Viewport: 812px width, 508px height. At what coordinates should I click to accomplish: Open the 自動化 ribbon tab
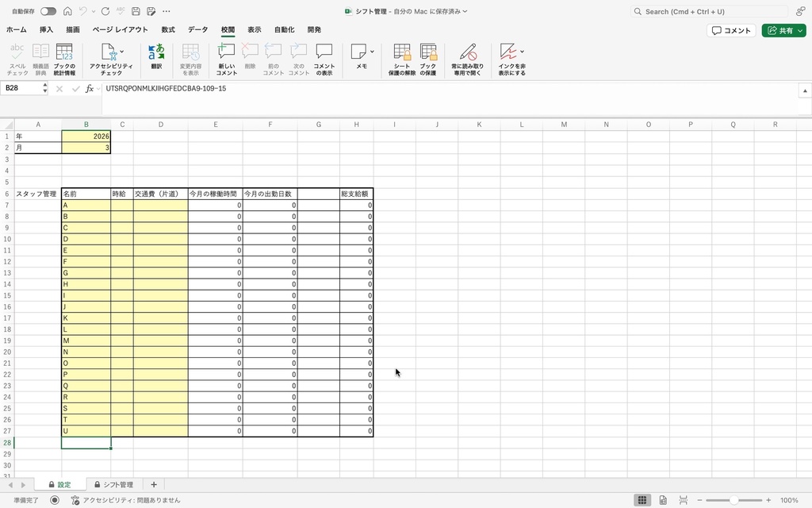click(284, 29)
